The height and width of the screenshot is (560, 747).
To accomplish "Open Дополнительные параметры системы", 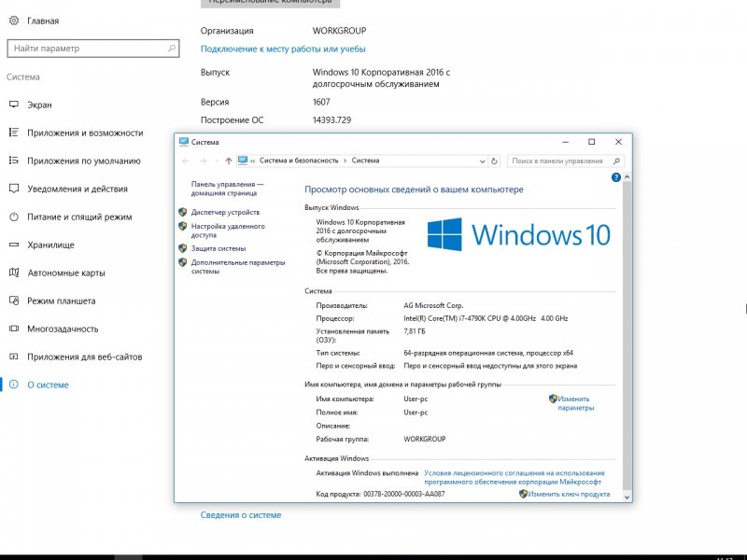I will (238, 267).
